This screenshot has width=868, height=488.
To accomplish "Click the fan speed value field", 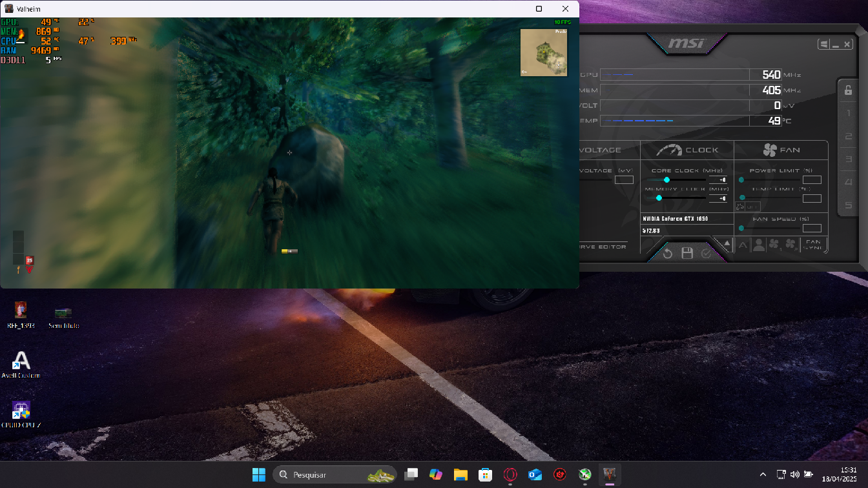I will (812, 229).
